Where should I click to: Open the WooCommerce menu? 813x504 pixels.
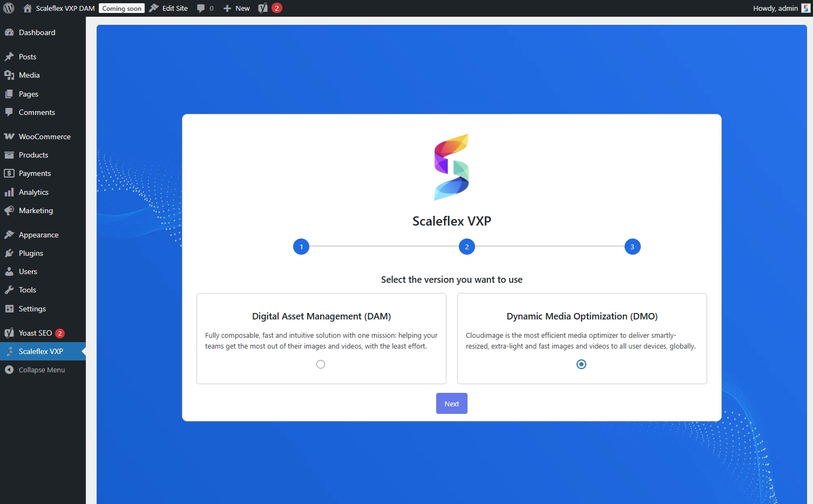tap(44, 137)
